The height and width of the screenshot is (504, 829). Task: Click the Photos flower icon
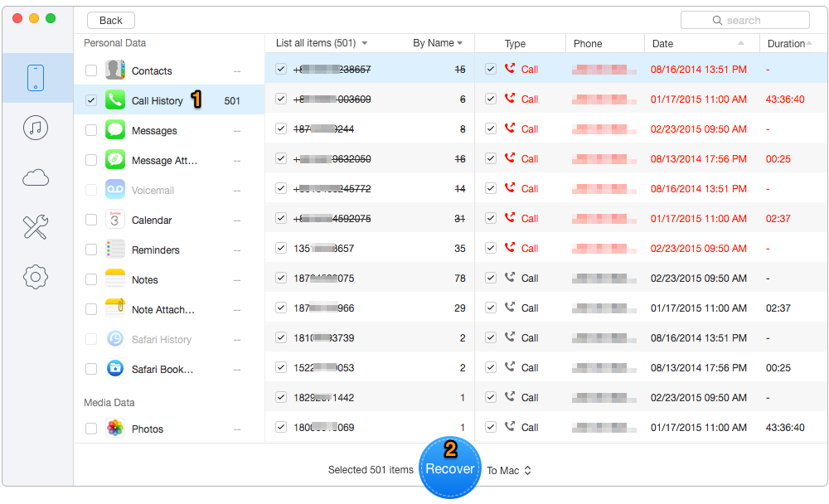[114, 428]
